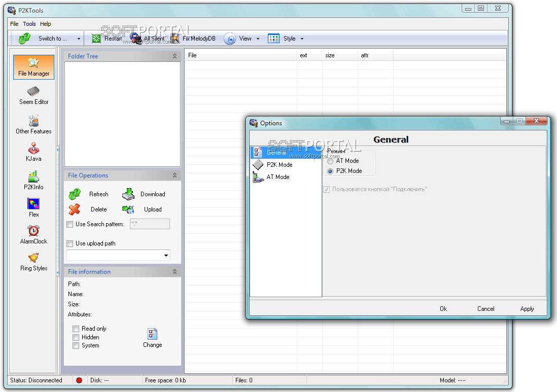
Task: Open the AlarmClock section
Action: (34, 235)
